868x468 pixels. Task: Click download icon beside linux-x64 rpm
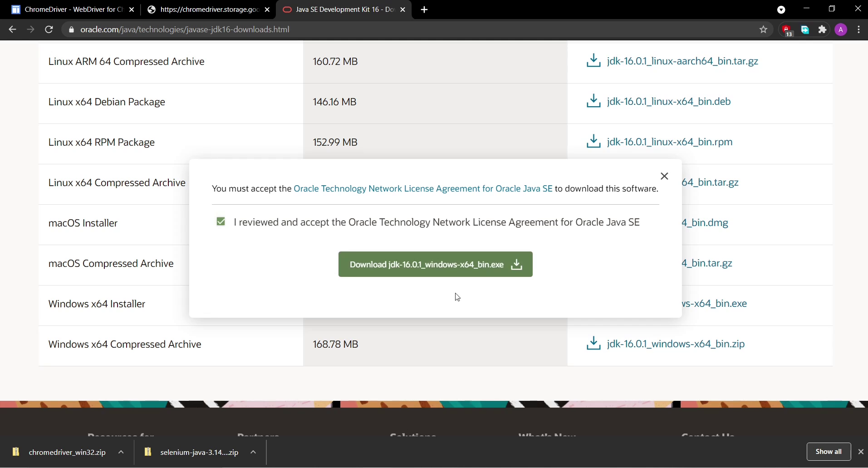[x=594, y=141]
